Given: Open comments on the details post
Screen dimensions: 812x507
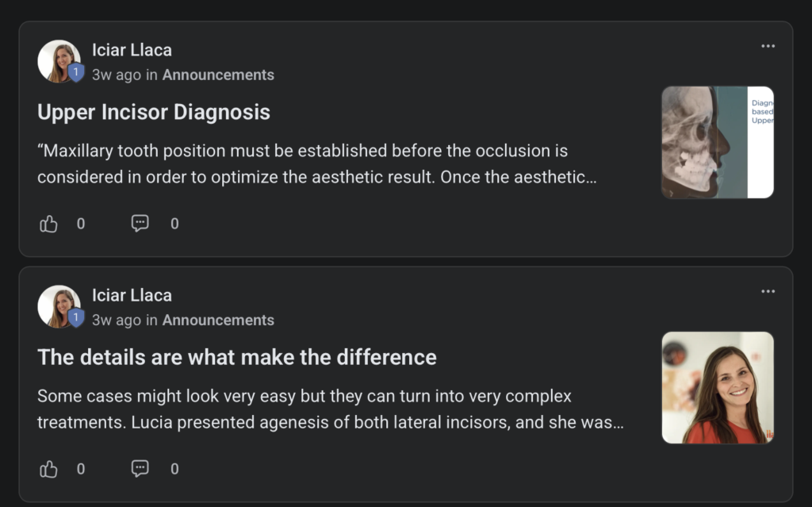Looking at the screenshot, I should (x=140, y=469).
